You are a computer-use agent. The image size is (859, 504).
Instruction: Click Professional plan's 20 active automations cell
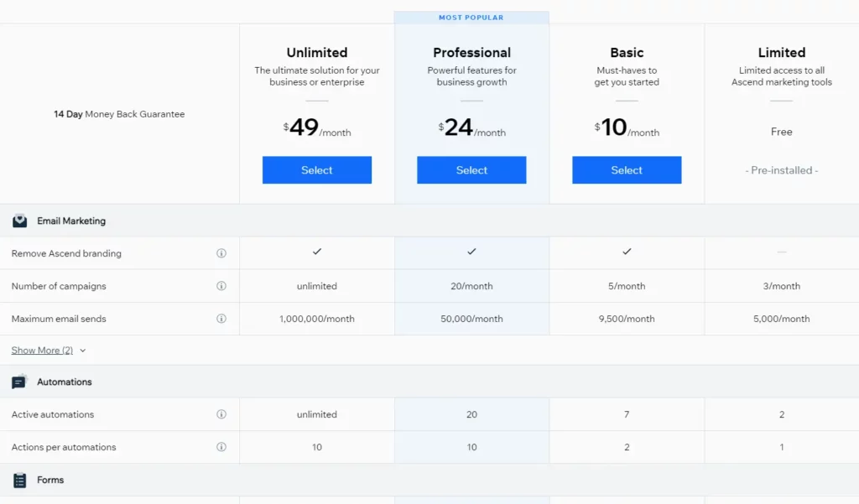point(471,414)
